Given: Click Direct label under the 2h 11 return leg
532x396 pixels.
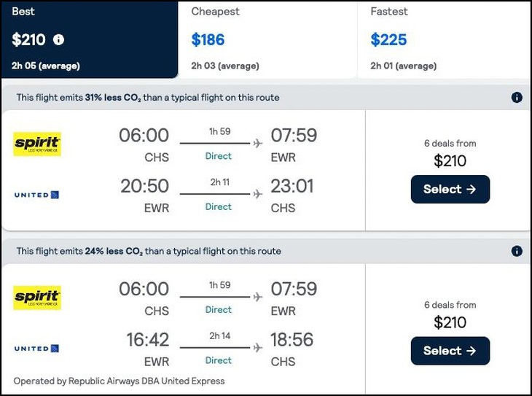Looking at the screenshot, I should (218, 207).
